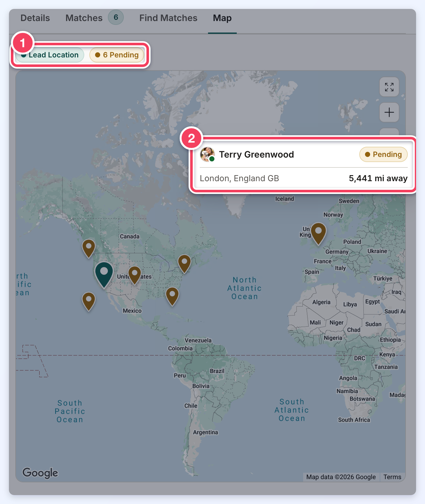Click the Venezuela label on the map

[198, 340]
